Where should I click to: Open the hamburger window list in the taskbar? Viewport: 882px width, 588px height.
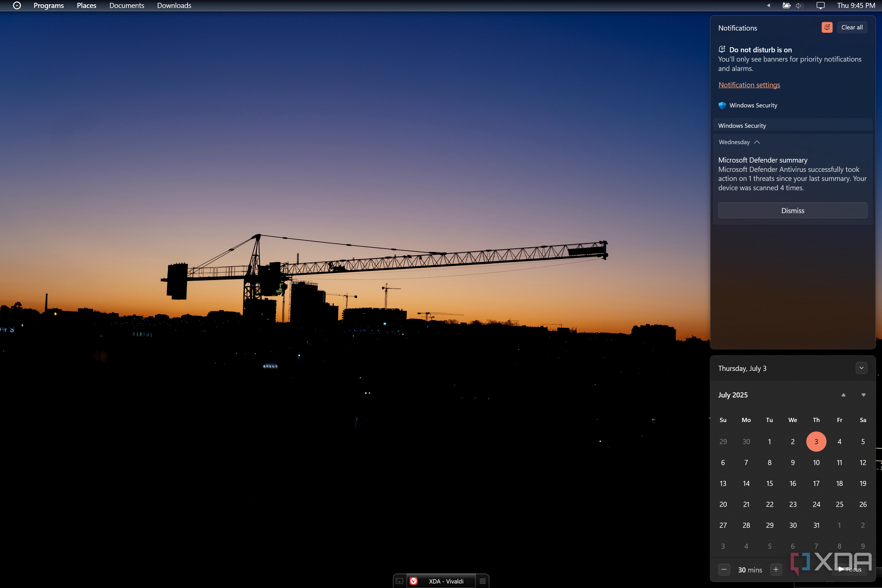pos(483,581)
